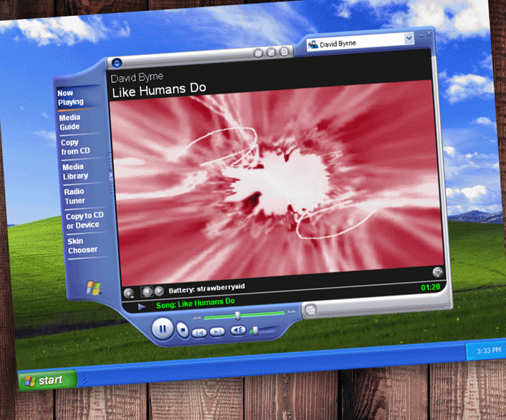Image resolution: width=506 pixels, height=420 pixels.
Task: Click the fast forward arrows beside seek bar
Action: (292, 312)
